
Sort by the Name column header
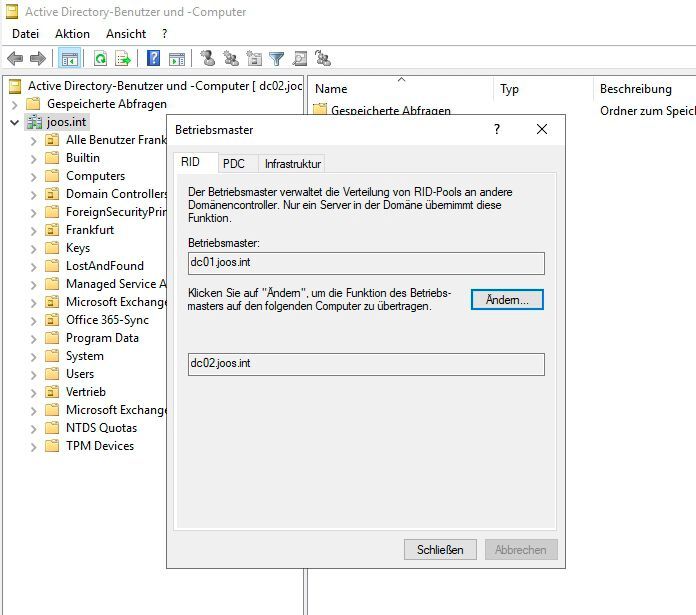[x=400, y=89]
